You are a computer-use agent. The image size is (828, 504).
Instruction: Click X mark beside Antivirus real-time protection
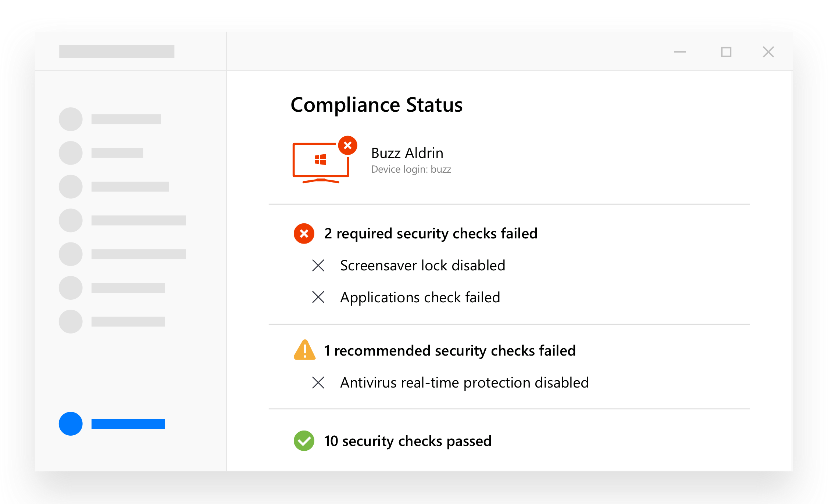tap(318, 383)
